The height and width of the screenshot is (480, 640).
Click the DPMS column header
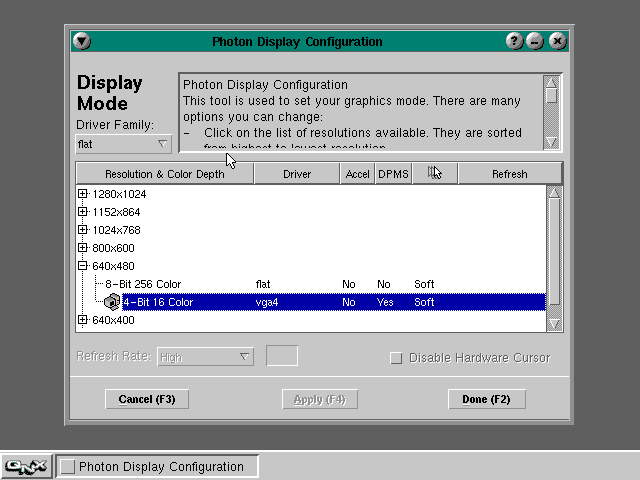tap(393, 174)
